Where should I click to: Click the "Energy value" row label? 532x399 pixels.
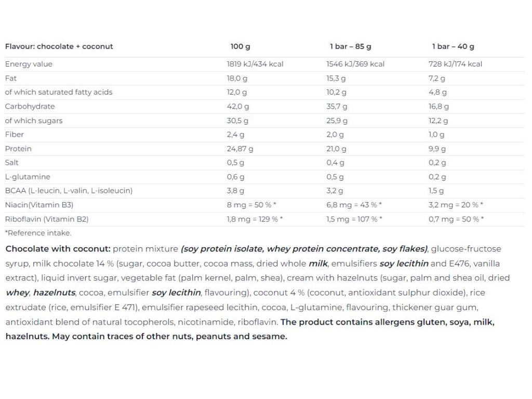pyautogui.click(x=29, y=64)
